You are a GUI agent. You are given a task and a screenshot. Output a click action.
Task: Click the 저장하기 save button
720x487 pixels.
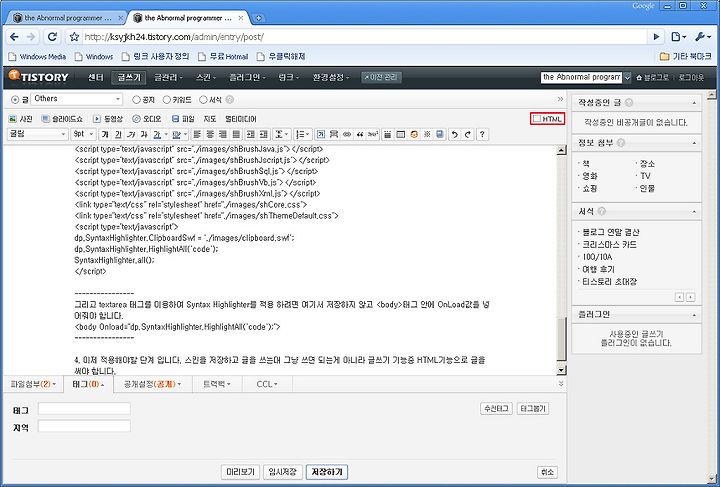click(327, 471)
